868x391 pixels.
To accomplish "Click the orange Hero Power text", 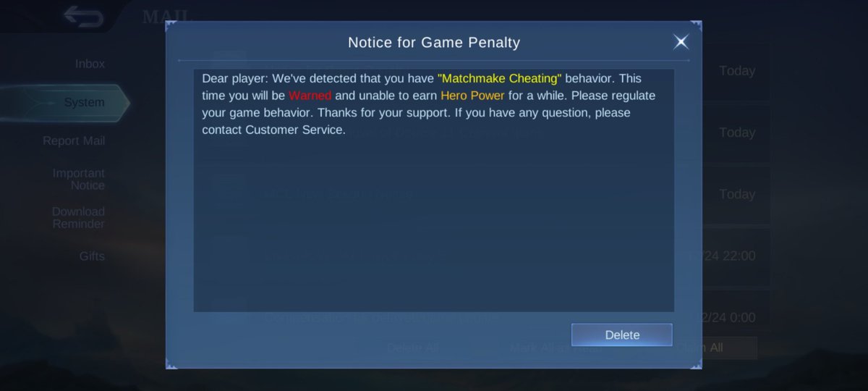I will [472, 95].
